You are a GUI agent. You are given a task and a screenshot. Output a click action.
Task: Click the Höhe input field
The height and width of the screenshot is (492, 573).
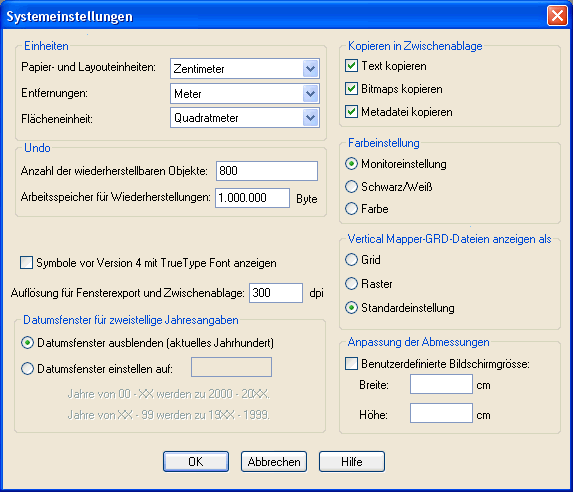pos(441,413)
